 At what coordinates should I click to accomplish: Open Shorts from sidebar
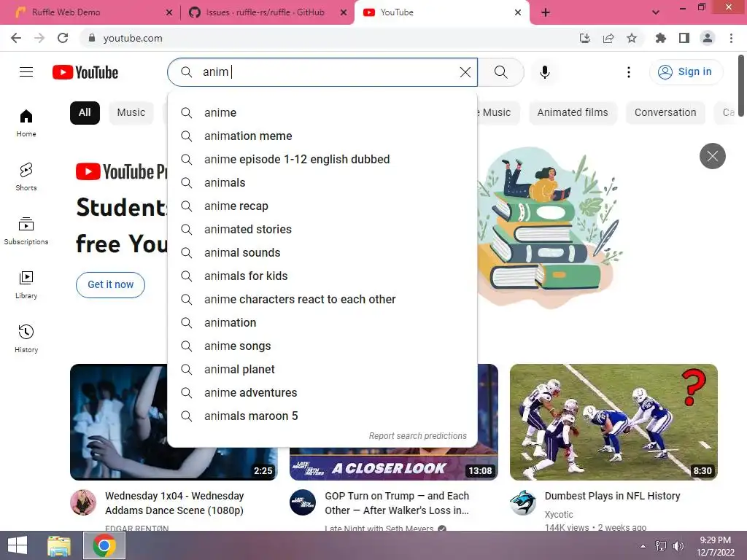coord(26,176)
